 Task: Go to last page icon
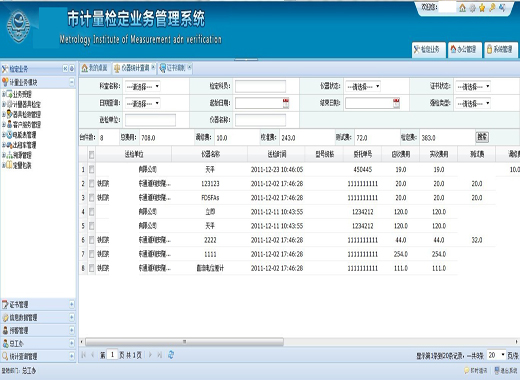160,355
